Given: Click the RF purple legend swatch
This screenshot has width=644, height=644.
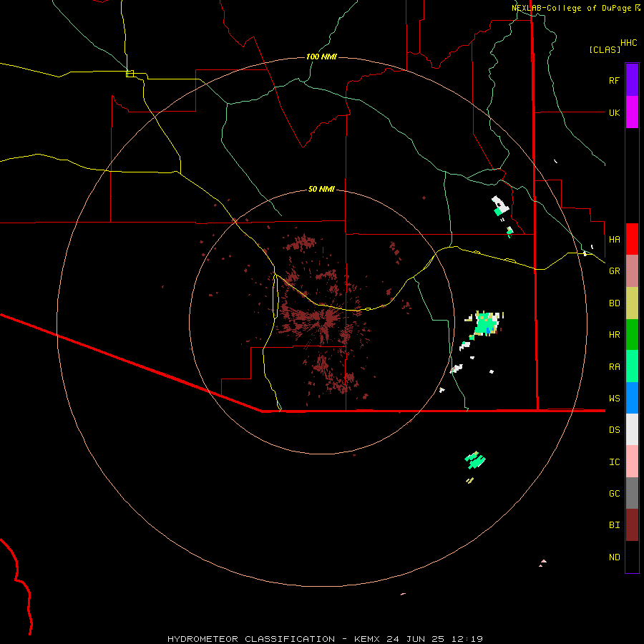Looking at the screenshot, I should pos(632,80).
